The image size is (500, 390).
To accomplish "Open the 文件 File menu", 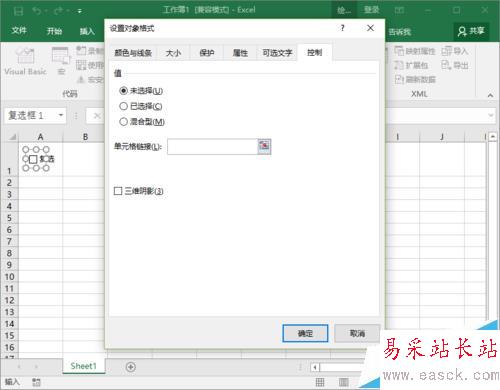I will click(19, 31).
